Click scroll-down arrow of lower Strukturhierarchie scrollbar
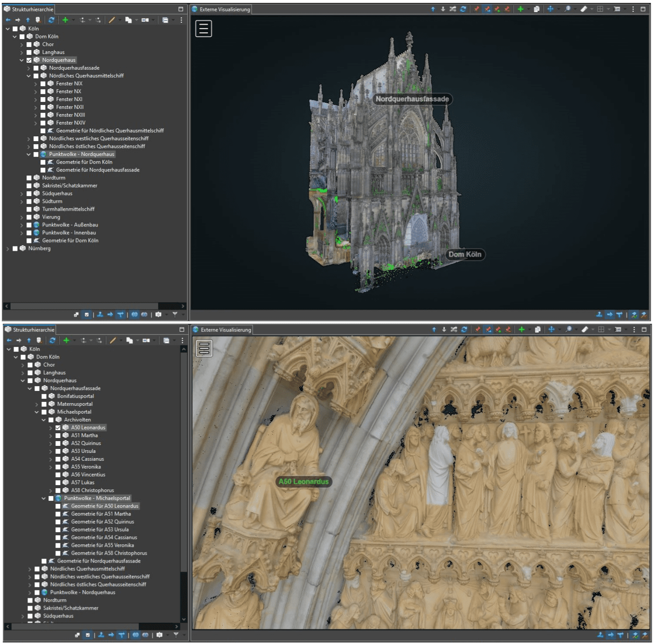The height and width of the screenshot is (644, 656). coord(184,620)
